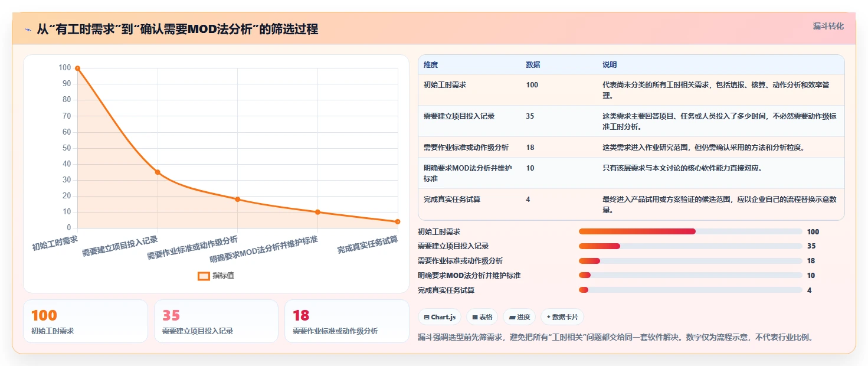This screenshot has width=868, height=366.
Task: Click the x-axis label 完成真实任务试算
Action: point(368,246)
